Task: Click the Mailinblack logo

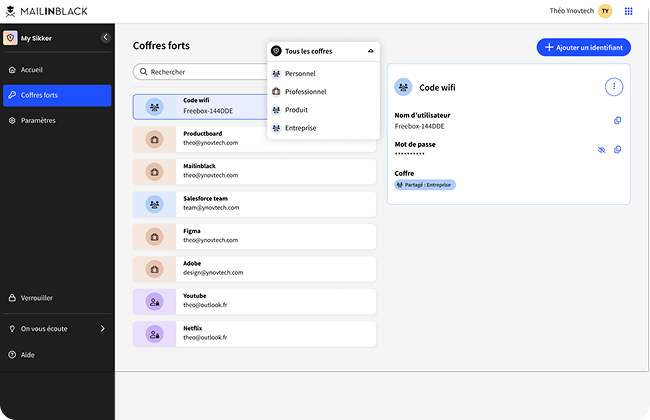Action: pos(46,11)
